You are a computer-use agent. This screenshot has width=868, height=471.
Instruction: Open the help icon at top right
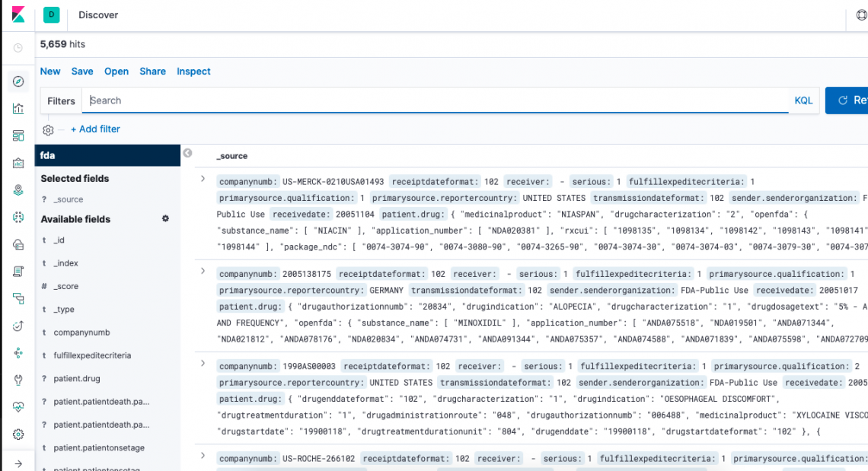861,15
